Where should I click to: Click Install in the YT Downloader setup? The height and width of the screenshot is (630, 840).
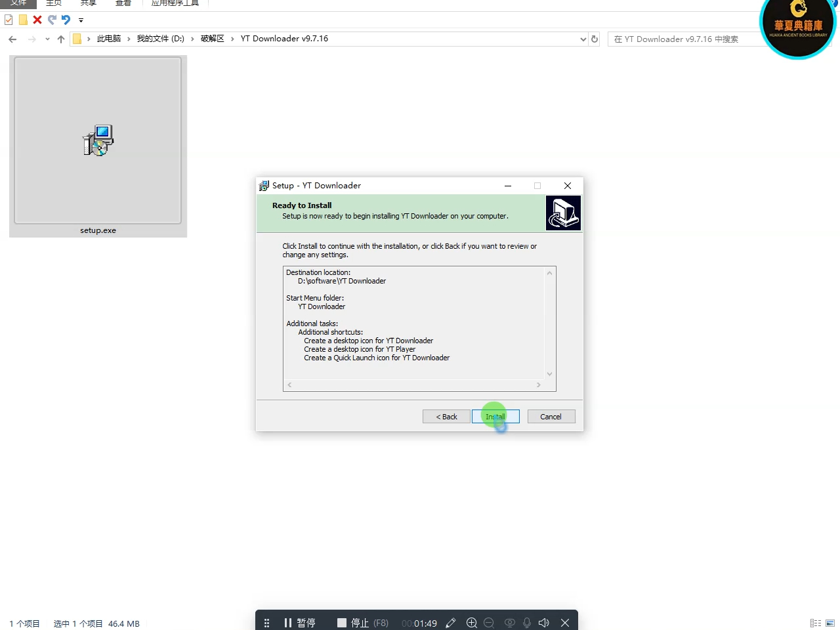[495, 416]
